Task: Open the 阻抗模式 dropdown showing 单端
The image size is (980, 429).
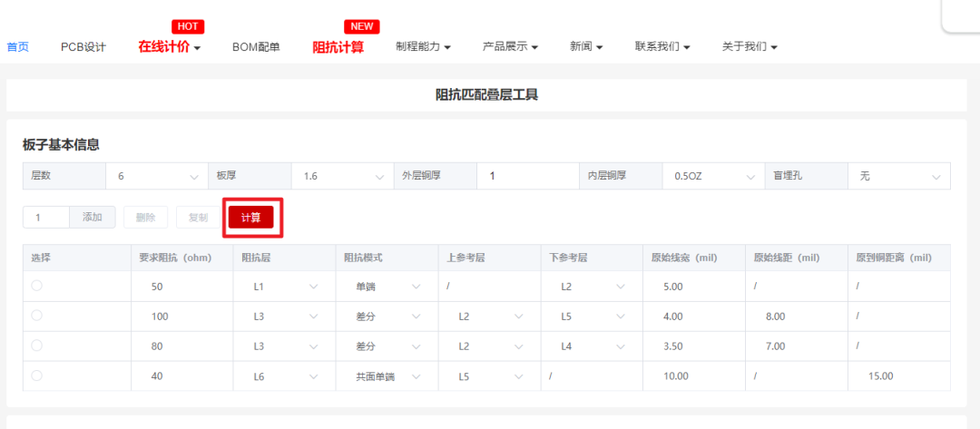Action: [387, 286]
